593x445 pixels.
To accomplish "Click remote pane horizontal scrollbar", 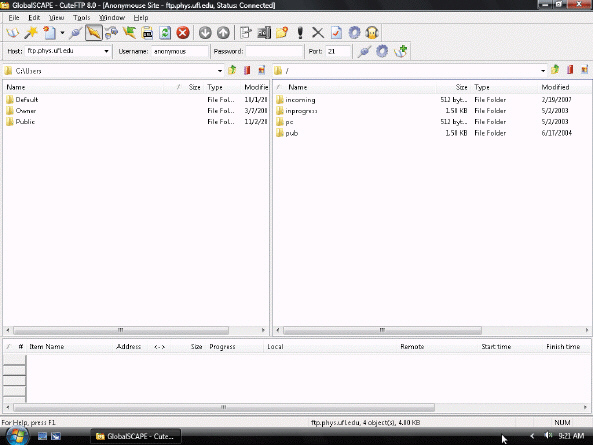I will pos(382,330).
